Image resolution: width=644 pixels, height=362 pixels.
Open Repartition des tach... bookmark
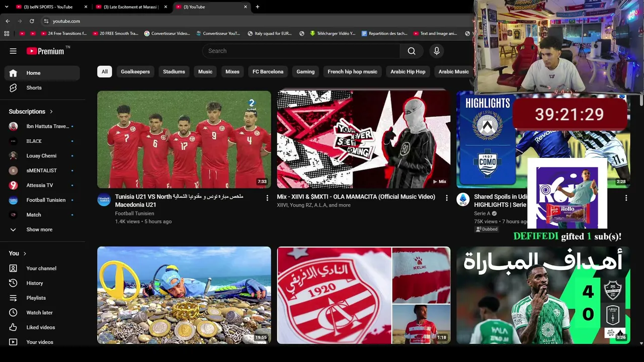(x=384, y=34)
